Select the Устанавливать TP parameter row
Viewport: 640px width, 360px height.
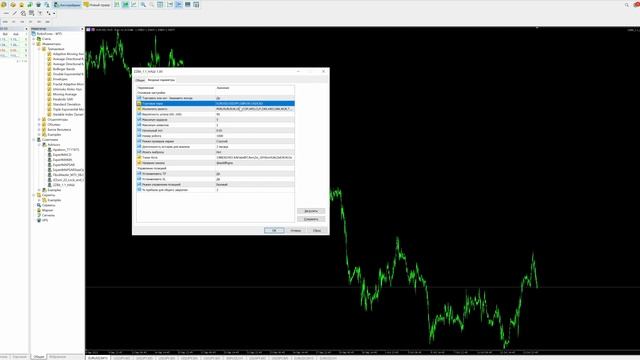(215, 174)
